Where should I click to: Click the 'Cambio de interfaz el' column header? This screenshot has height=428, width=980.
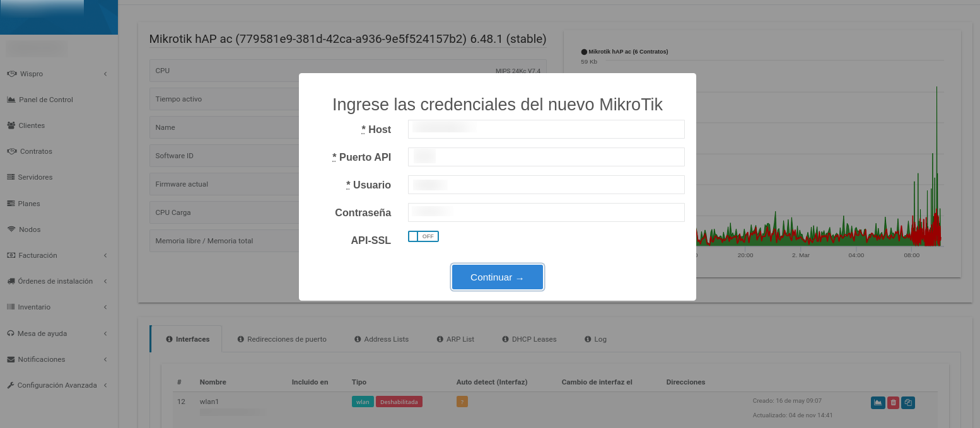click(x=597, y=382)
